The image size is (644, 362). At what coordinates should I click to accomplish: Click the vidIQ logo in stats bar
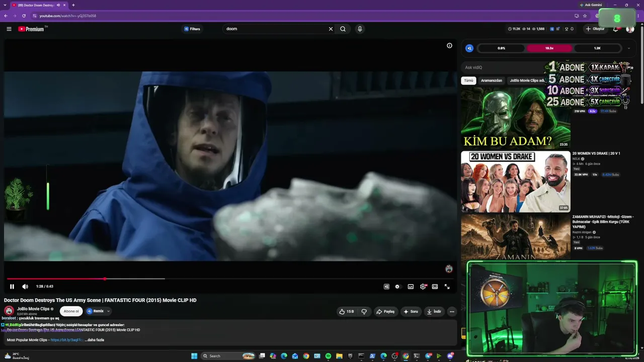click(469, 48)
